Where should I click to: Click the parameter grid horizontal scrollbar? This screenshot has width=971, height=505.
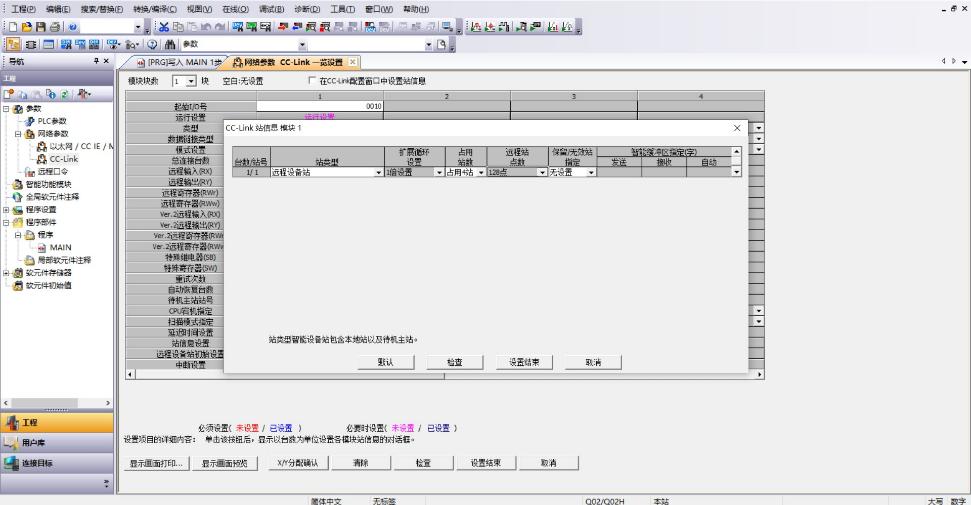click(x=445, y=374)
